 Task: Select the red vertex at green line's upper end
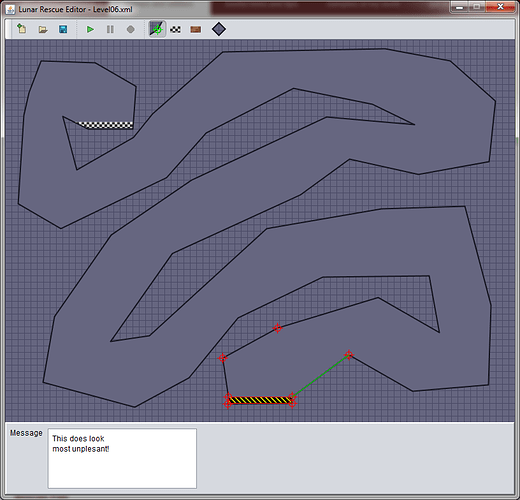(x=349, y=355)
